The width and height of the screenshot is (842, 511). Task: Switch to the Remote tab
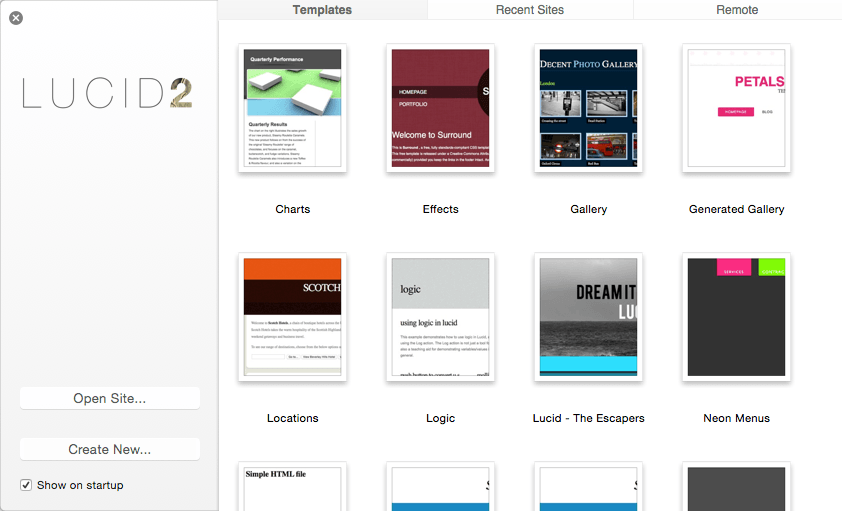[737, 10]
